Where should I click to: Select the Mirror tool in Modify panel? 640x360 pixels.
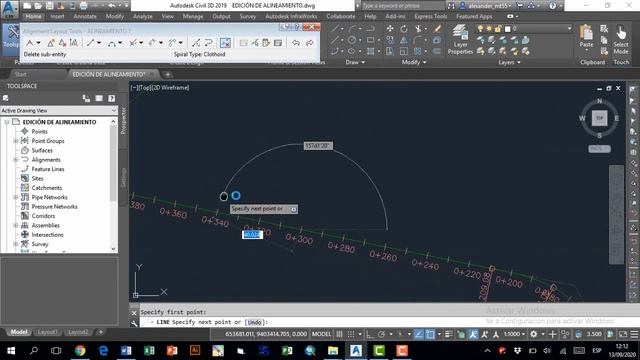[x=404, y=40]
